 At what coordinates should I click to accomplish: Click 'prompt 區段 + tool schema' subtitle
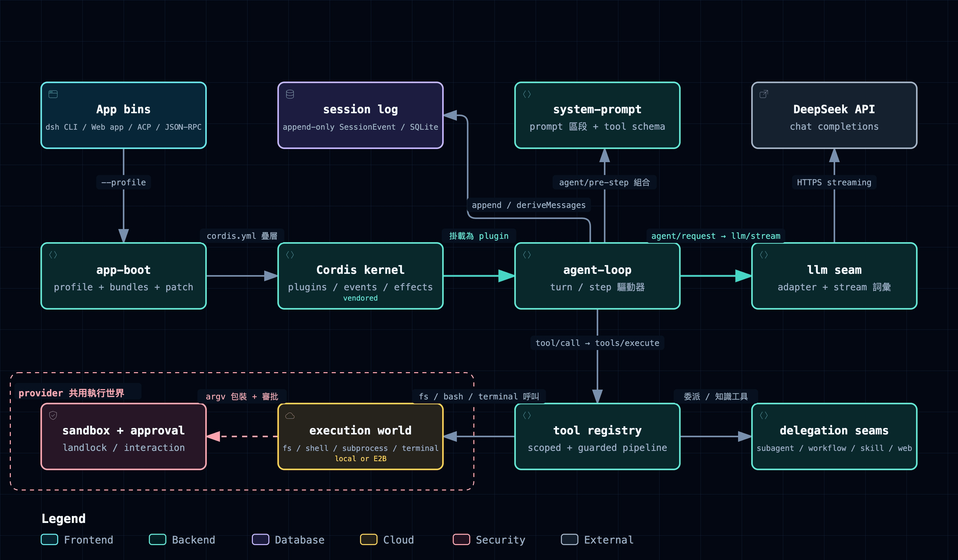[x=597, y=127]
